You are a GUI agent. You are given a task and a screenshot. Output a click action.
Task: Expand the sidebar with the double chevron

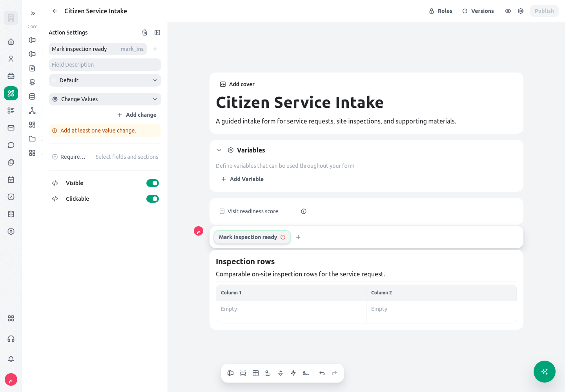point(33,13)
